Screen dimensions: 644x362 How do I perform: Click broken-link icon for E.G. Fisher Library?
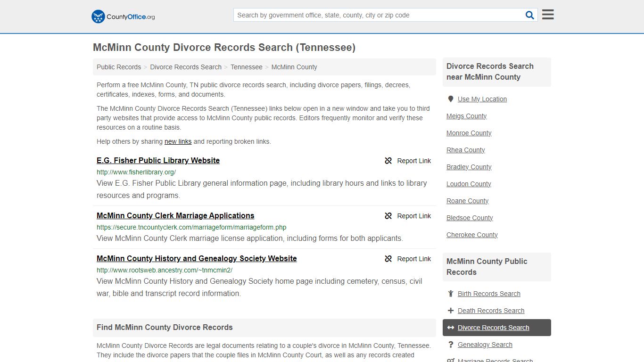click(x=388, y=161)
